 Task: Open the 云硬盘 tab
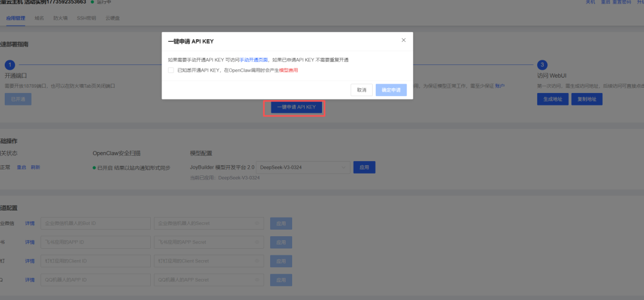point(113,18)
